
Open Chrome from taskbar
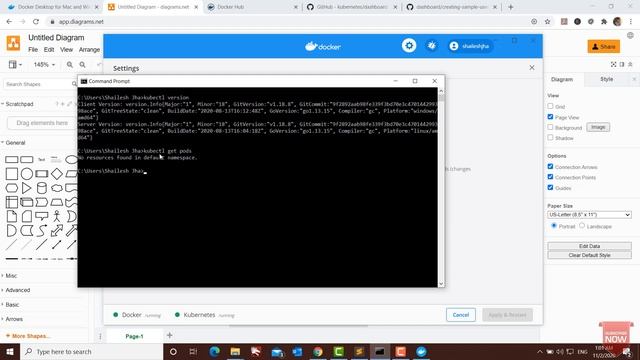click(318, 351)
